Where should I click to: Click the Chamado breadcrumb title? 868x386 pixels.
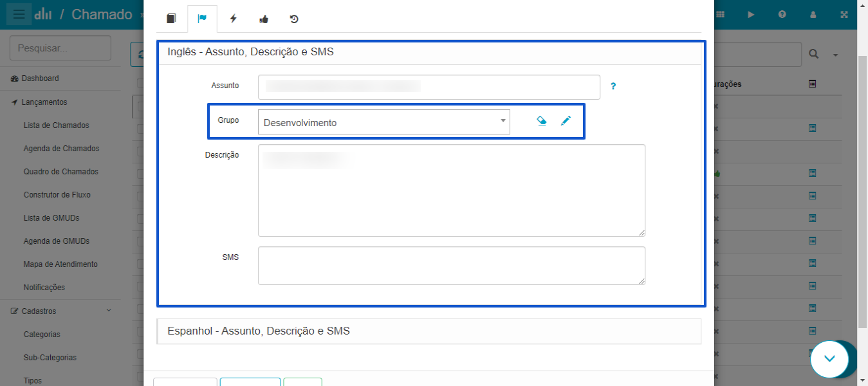click(x=102, y=14)
